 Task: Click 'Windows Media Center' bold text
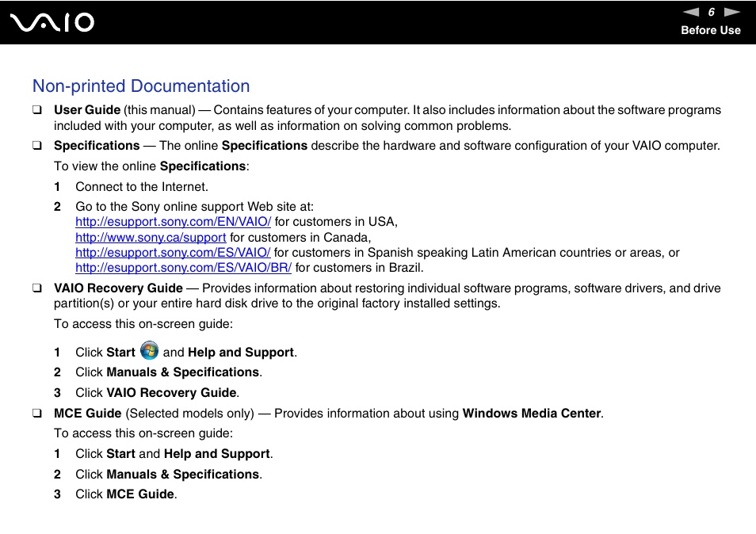(532, 414)
